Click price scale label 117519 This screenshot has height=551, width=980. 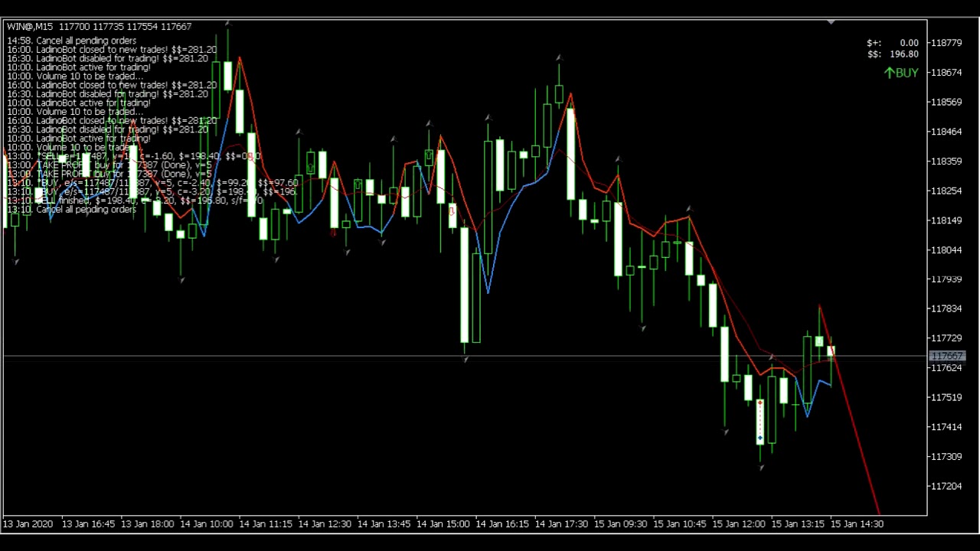(947, 398)
